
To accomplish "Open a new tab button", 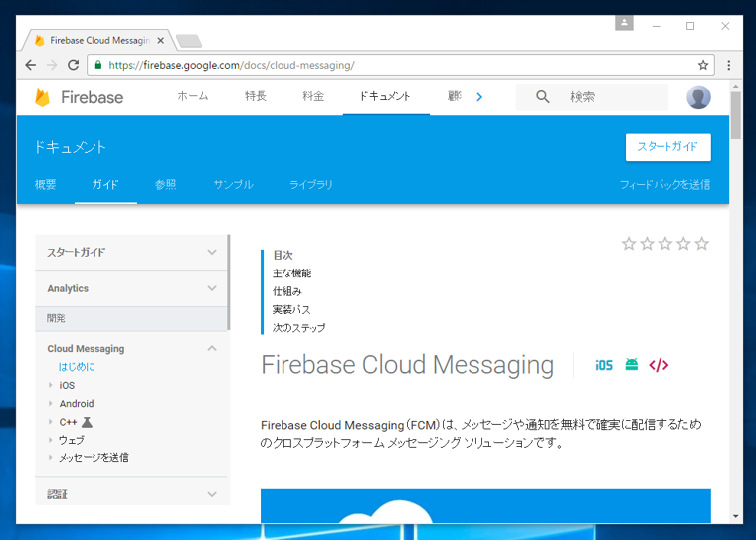I will (189, 41).
